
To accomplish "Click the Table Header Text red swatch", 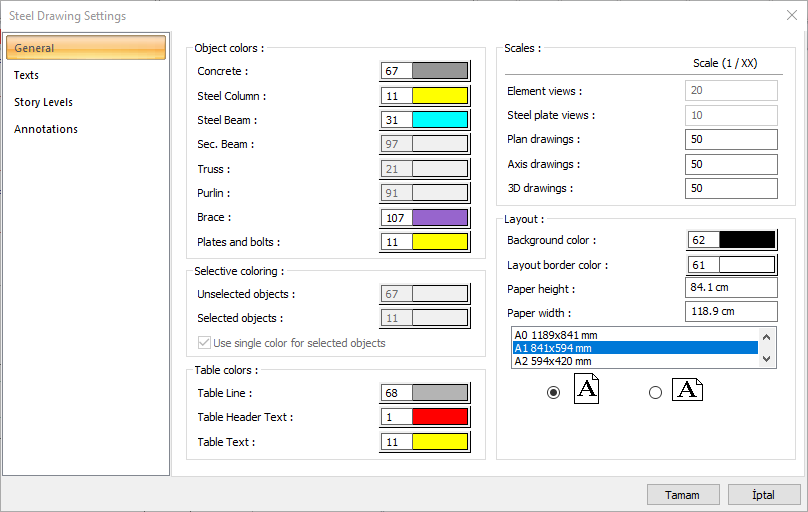I will click(440, 417).
